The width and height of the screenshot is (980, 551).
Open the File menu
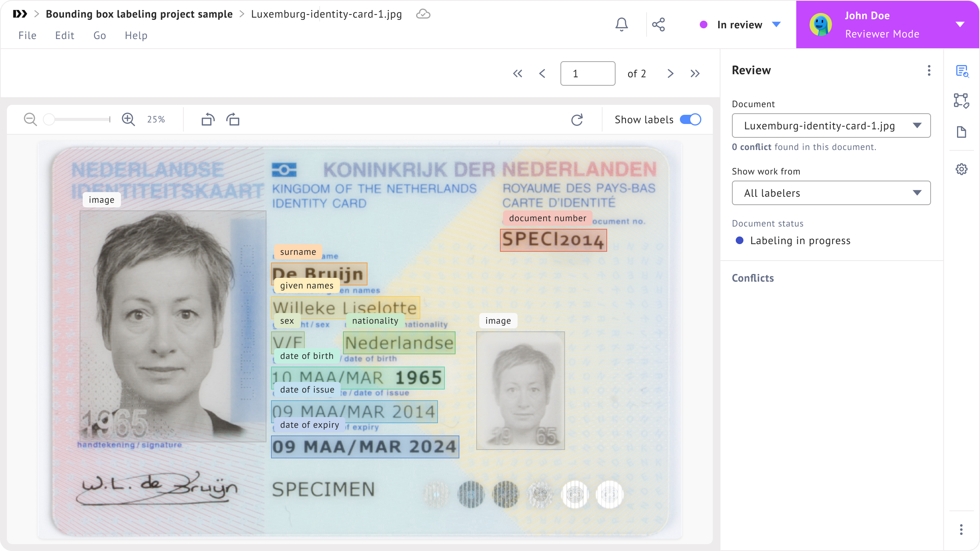click(x=27, y=36)
